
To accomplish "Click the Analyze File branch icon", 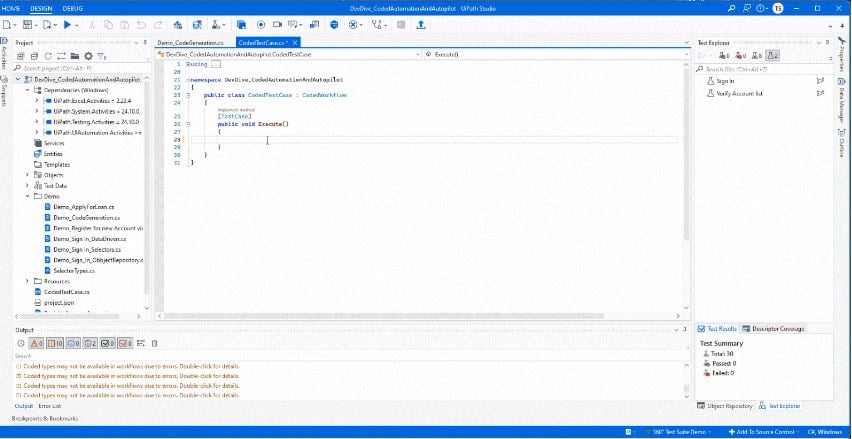I will tap(377, 24).
